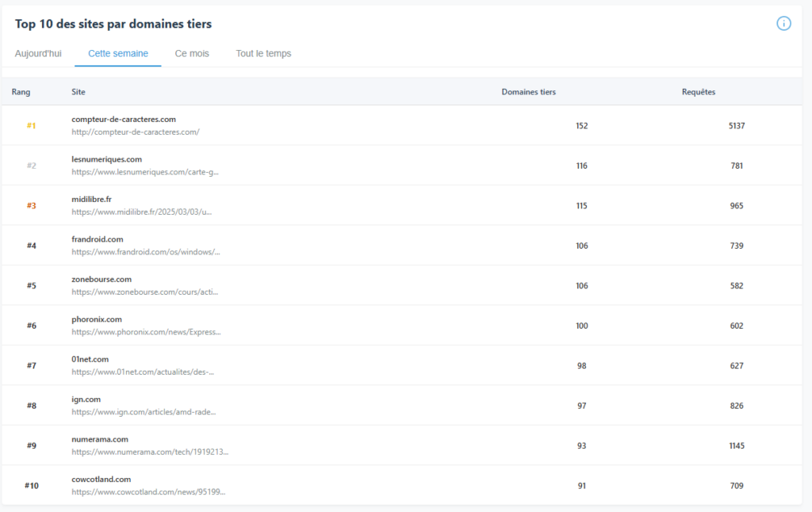Image resolution: width=812 pixels, height=512 pixels.
Task: Select the midilibre.fr site name
Action: [92, 199]
